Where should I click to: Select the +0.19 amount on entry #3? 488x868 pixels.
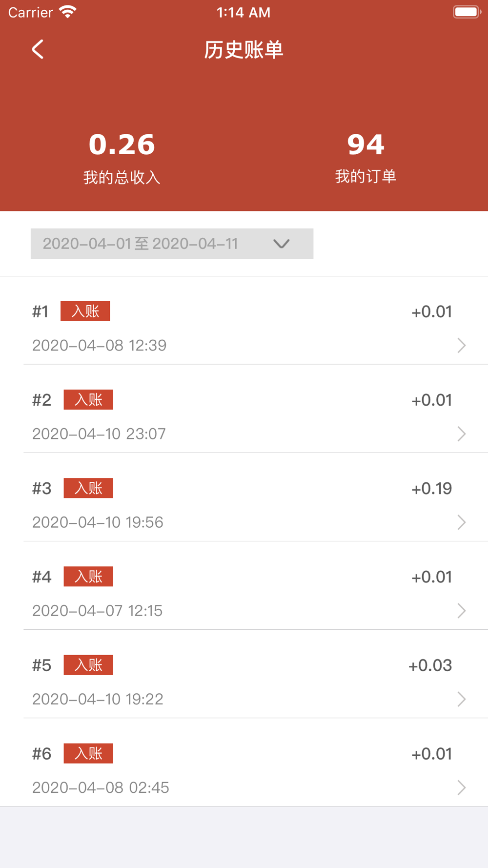click(x=431, y=489)
